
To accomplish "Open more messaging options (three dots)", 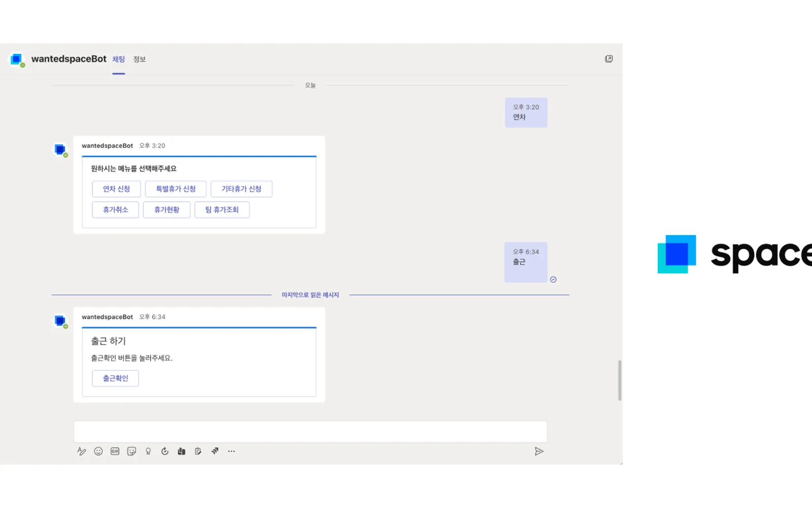I will pyautogui.click(x=231, y=451).
